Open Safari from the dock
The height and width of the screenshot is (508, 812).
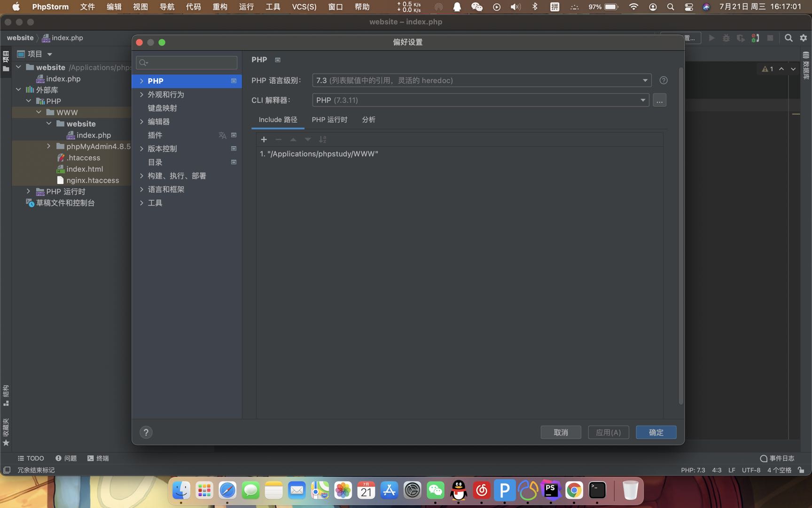pos(227,491)
